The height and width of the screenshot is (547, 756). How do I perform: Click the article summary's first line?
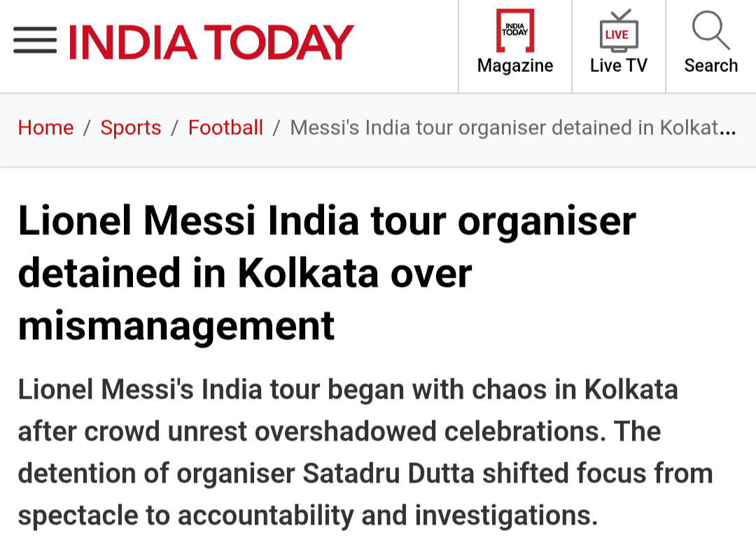(x=348, y=390)
